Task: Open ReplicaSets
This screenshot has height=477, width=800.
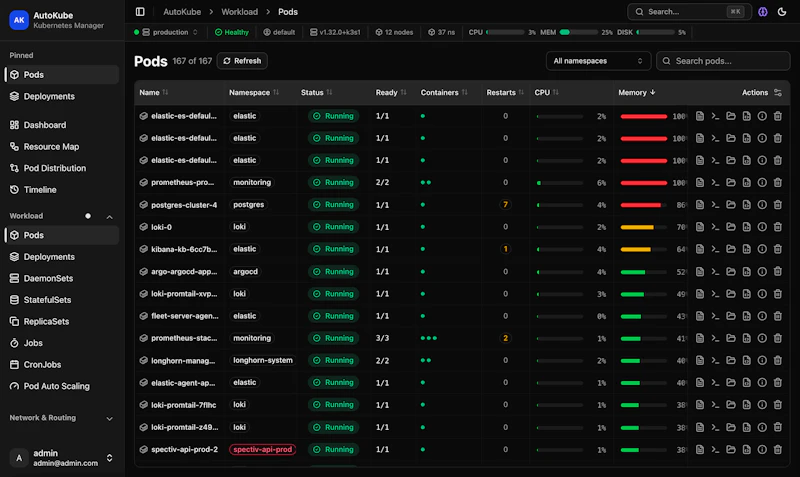Action: [x=62, y=321]
